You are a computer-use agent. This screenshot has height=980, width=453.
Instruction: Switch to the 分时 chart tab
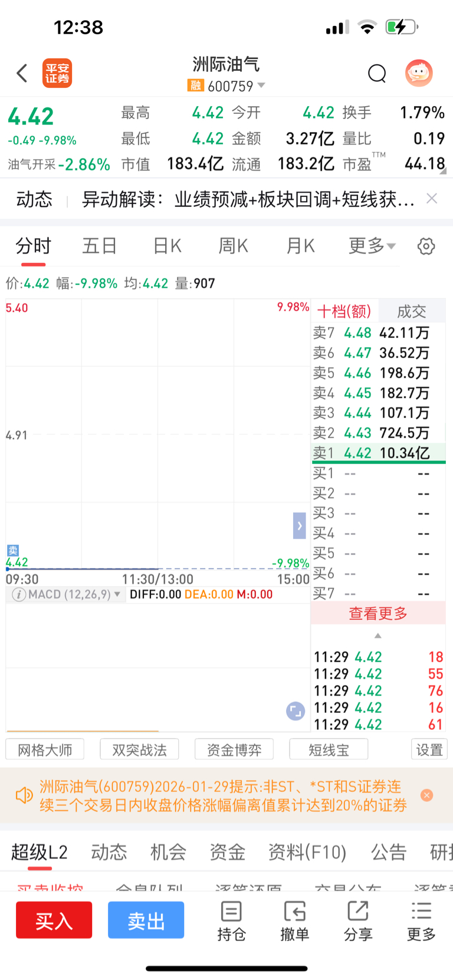click(34, 245)
